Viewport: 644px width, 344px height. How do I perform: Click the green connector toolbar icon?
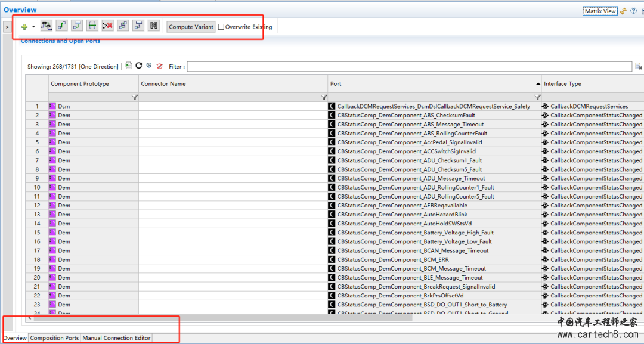point(61,26)
